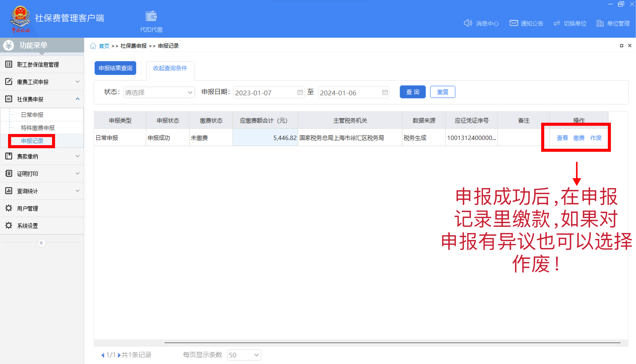Select 日常申报 submenu item
The height and width of the screenshot is (364, 636).
(32, 115)
